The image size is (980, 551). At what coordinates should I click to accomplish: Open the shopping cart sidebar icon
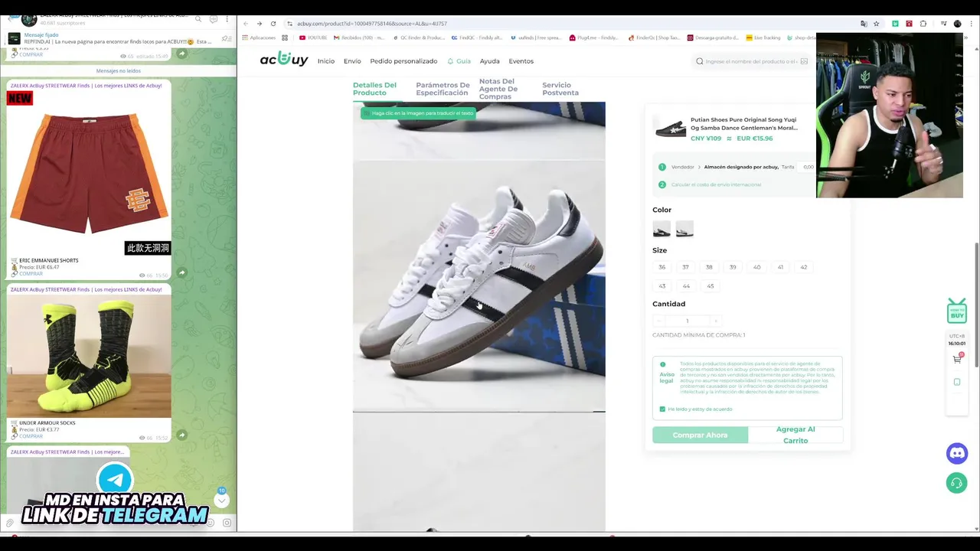click(957, 359)
